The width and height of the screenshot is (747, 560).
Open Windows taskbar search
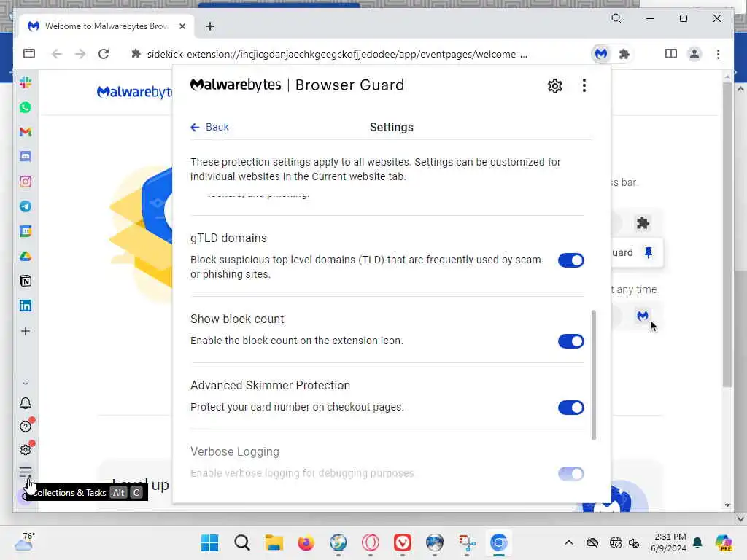pos(242,542)
